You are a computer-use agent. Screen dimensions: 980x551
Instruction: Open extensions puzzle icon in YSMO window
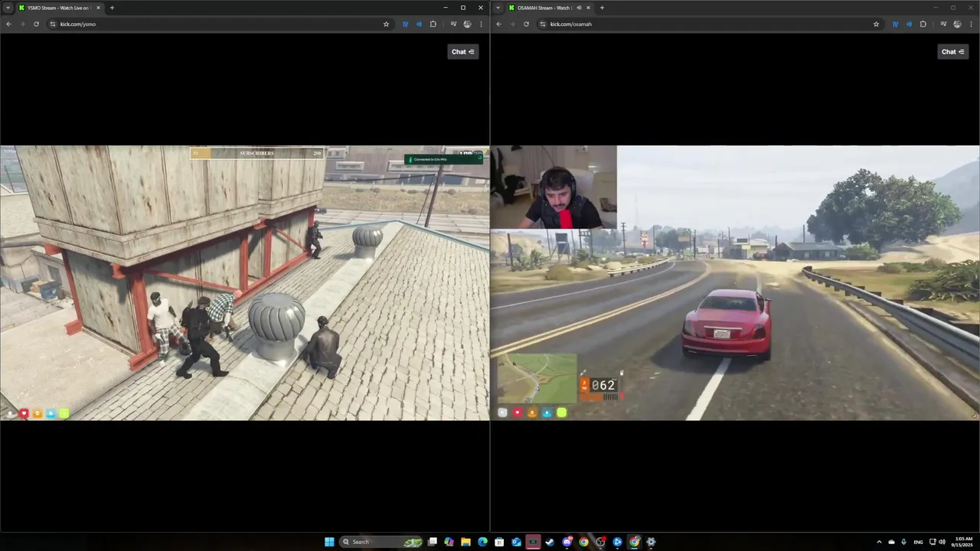[x=433, y=24]
